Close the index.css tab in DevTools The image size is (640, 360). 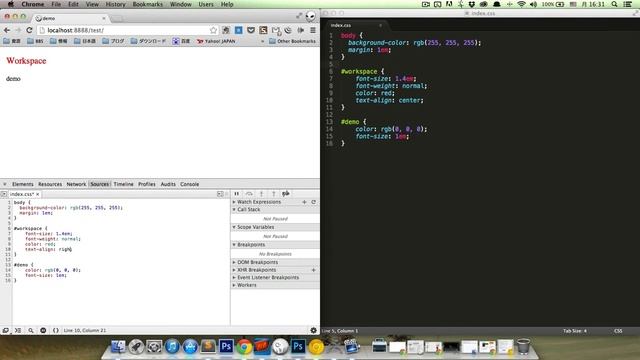coord(38,194)
